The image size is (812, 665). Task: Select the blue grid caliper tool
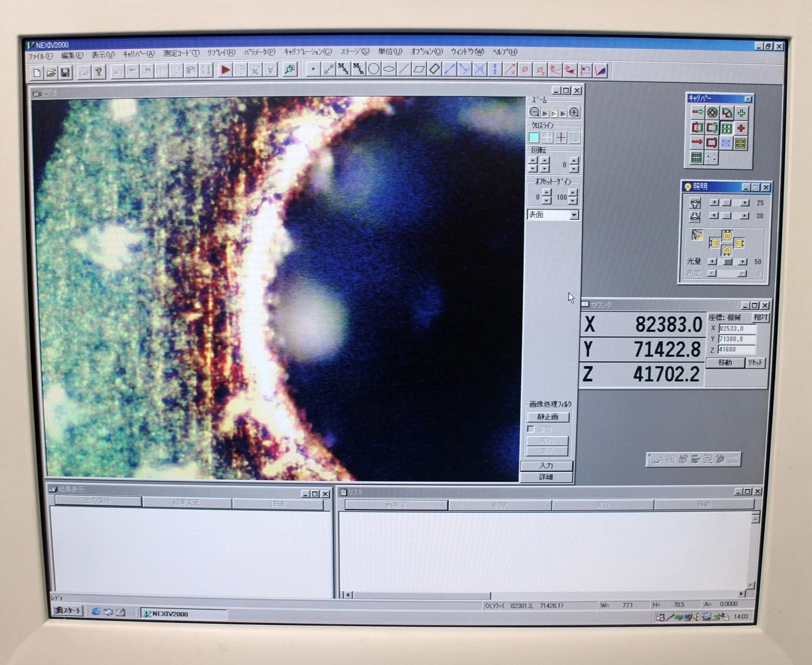coord(726,143)
